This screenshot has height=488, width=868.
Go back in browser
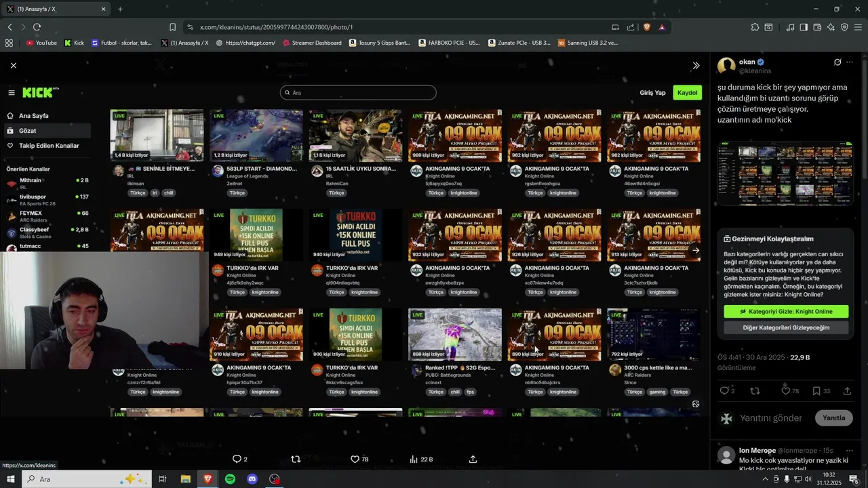(9, 27)
